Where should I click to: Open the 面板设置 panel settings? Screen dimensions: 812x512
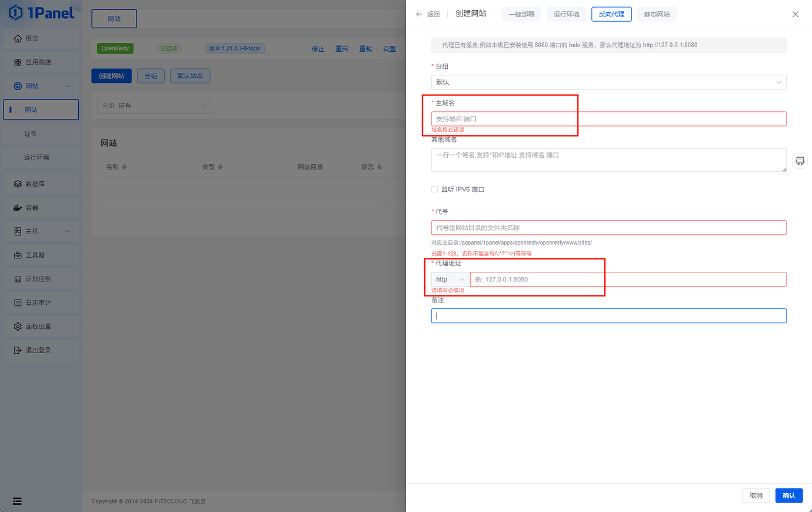37,326
